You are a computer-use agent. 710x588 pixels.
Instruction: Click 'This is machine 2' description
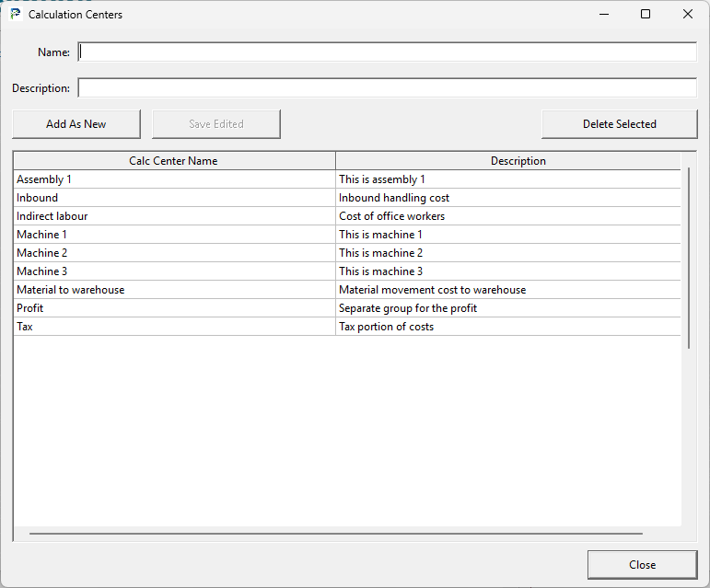(508, 253)
